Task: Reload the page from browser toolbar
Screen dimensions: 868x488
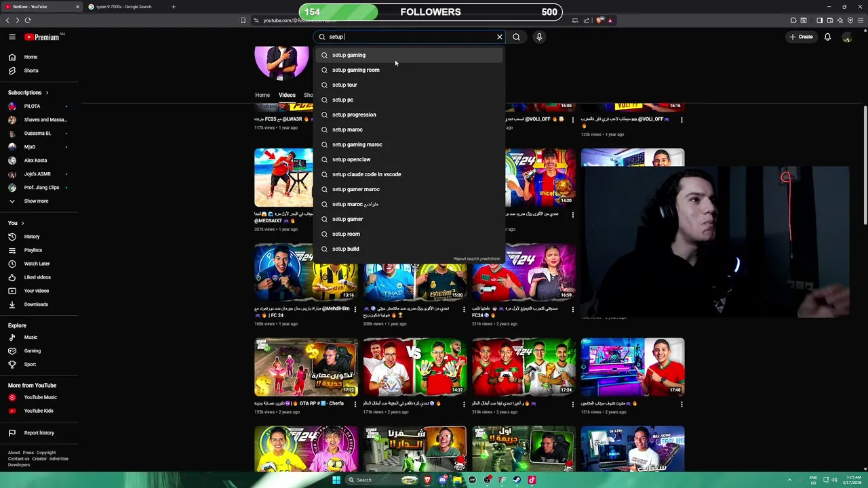Action: (x=28, y=20)
